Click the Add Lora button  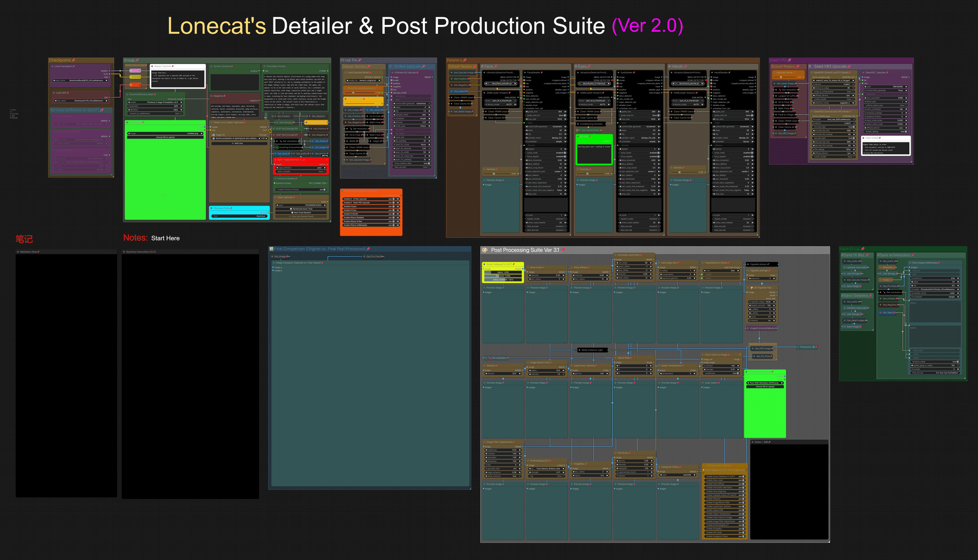(x=238, y=144)
